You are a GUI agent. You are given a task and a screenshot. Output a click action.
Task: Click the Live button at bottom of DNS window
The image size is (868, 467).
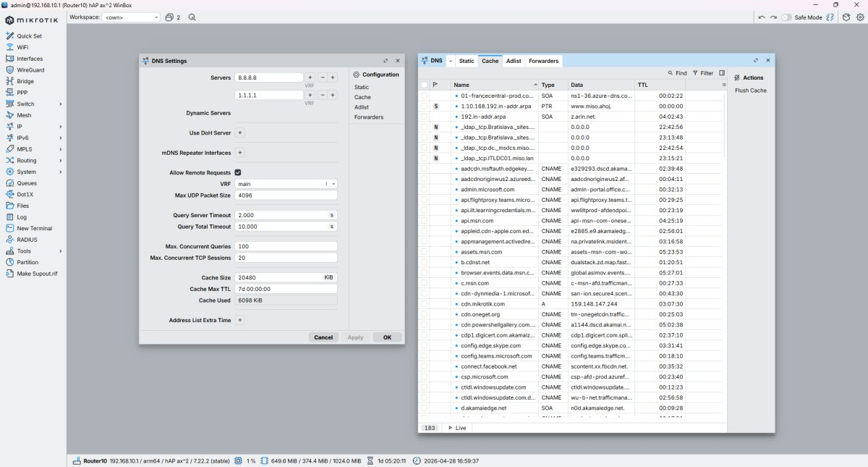(x=456, y=428)
